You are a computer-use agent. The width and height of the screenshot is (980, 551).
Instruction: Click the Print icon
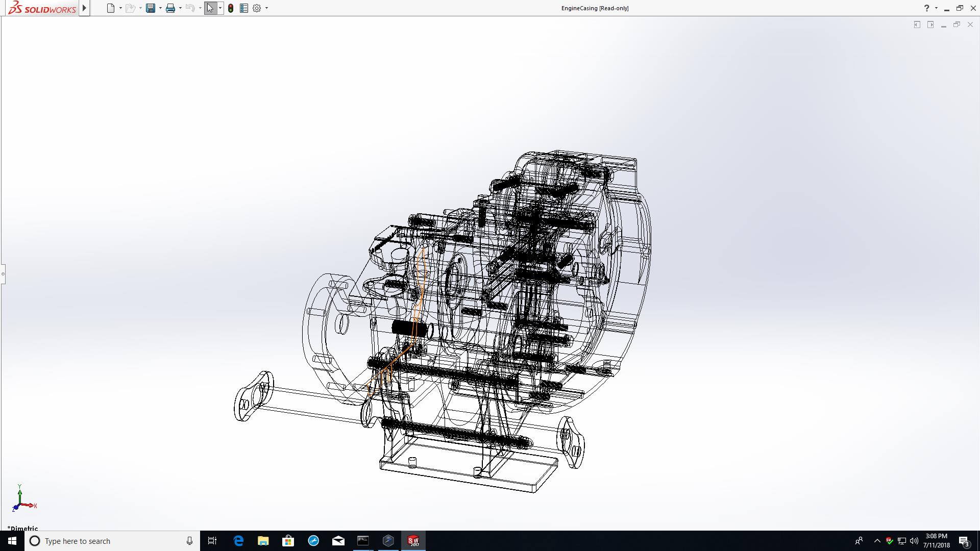[x=170, y=8]
